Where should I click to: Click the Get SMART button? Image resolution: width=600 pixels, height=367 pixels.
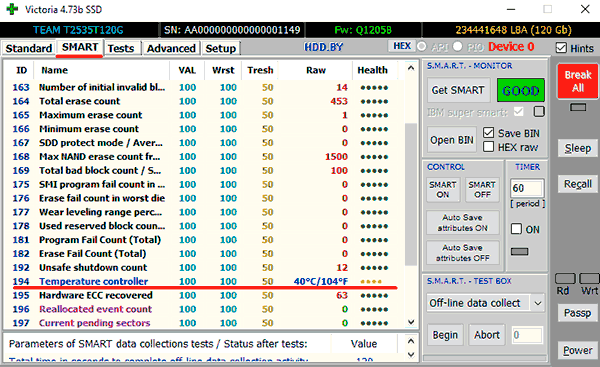(458, 90)
